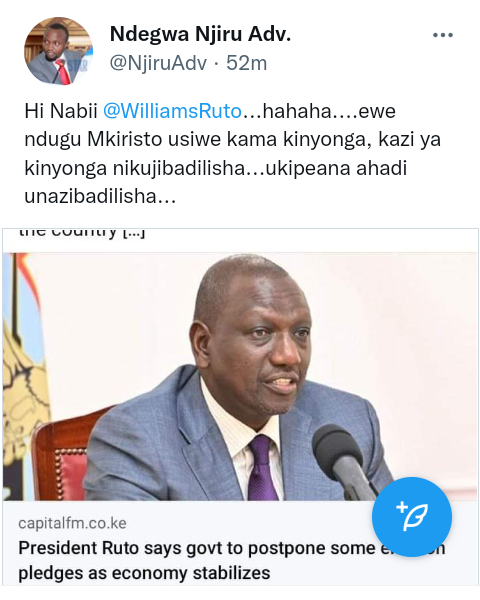Open the 52m timestamp permalink
The image size is (480, 600).
pyautogui.click(x=247, y=63)
